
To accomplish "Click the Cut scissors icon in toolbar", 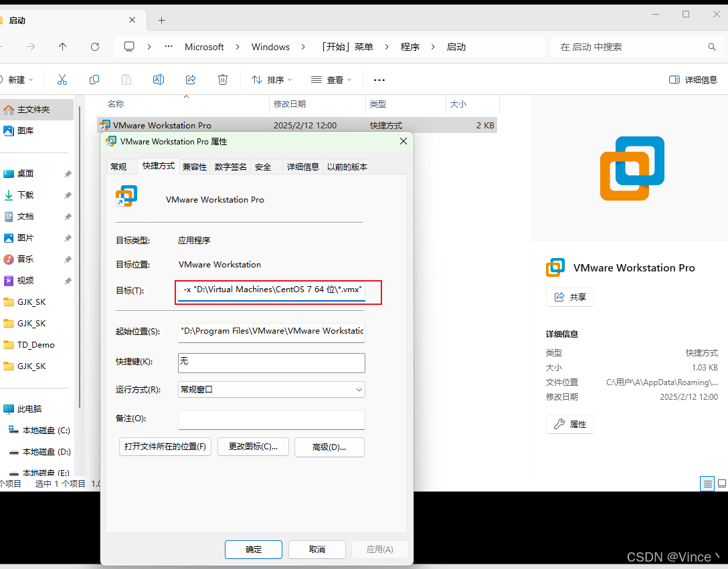I will [x=62, y=80].
